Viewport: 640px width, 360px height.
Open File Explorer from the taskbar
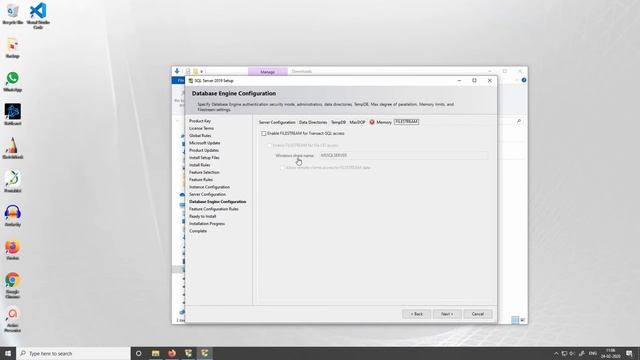click(x=156, y=353)
